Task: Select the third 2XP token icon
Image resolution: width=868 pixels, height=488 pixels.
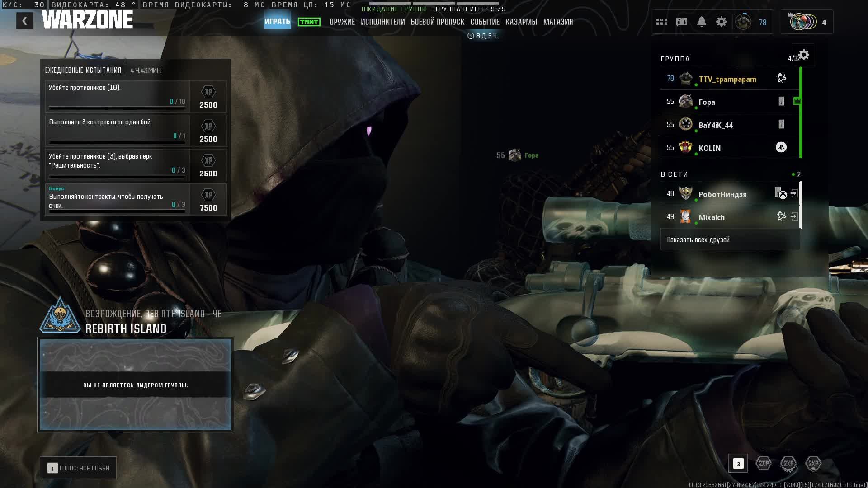Action: (x=813, y=464)
